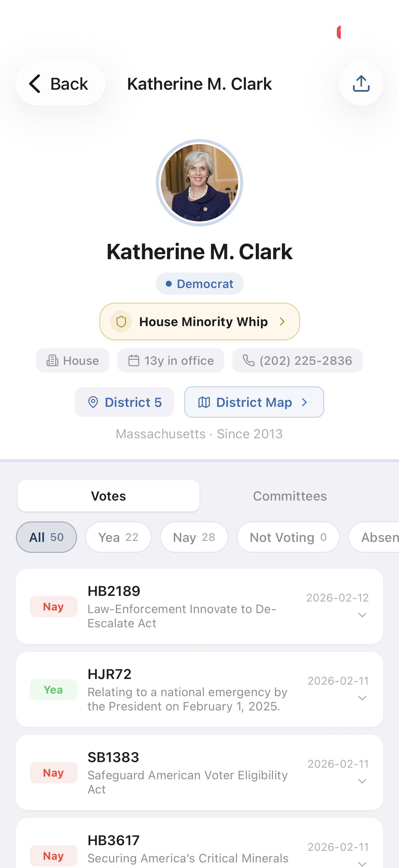Viewport: 399px width, 868px height.
Task: Select the Not Voting filter
Action: click(288, 537)
